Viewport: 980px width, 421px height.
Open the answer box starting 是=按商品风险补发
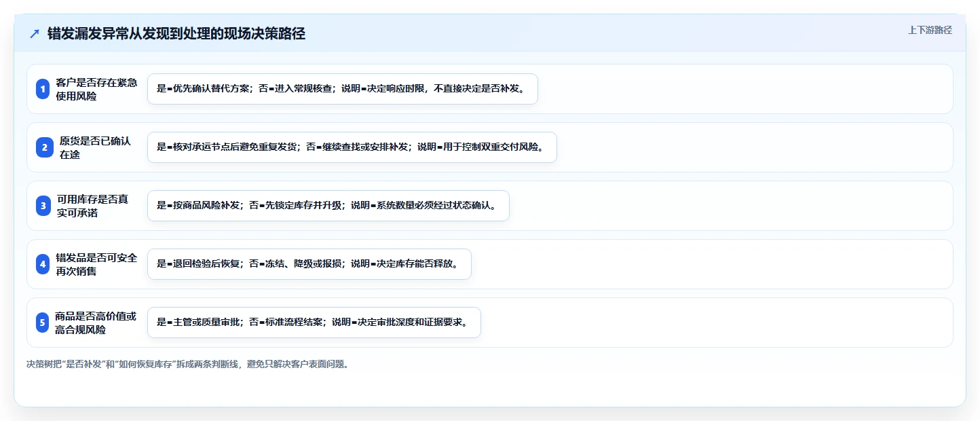328,206
